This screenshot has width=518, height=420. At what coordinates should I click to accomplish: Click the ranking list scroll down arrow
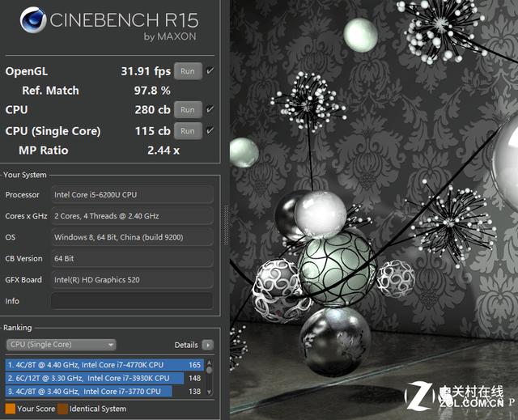209,392
